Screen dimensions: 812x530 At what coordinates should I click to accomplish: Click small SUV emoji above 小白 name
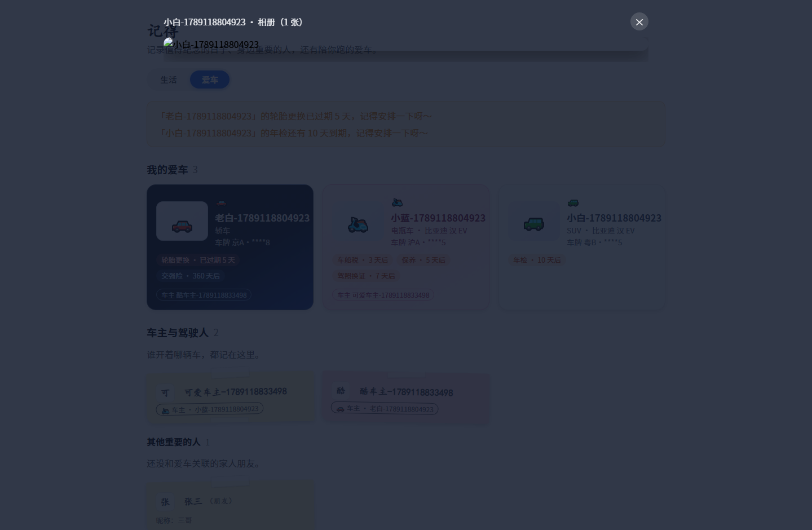(573, 203)
